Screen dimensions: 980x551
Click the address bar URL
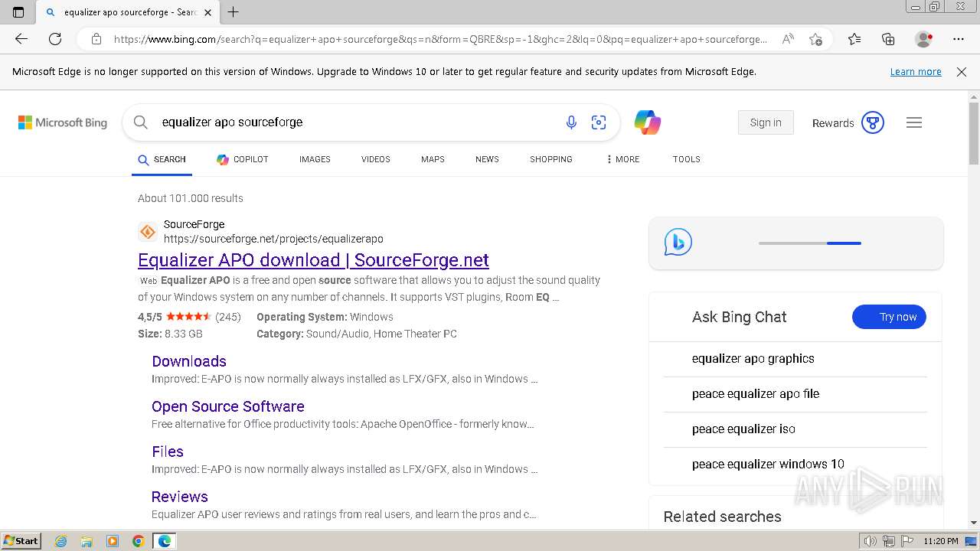(x=440, y=39)
